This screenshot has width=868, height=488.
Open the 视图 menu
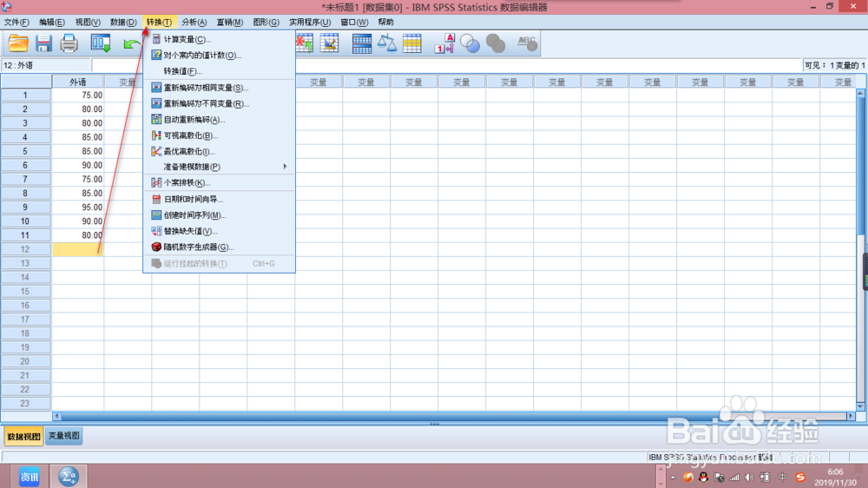88,23
